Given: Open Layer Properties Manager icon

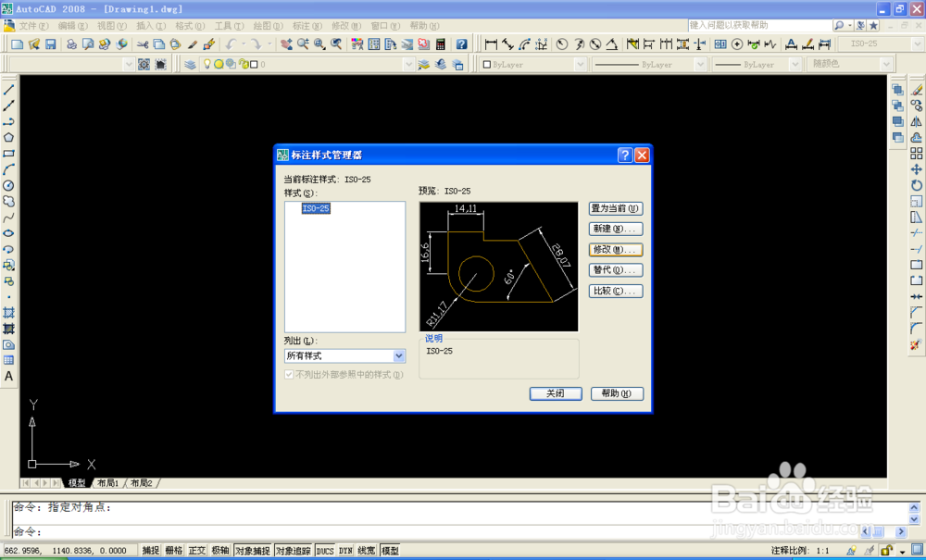Looking at the screenshot, I should point(190,64).
